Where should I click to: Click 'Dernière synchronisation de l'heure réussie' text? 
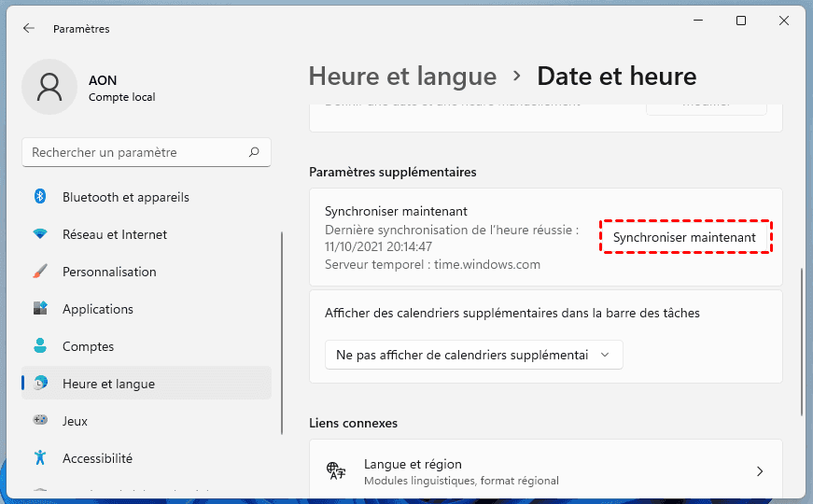click(452, 230)
